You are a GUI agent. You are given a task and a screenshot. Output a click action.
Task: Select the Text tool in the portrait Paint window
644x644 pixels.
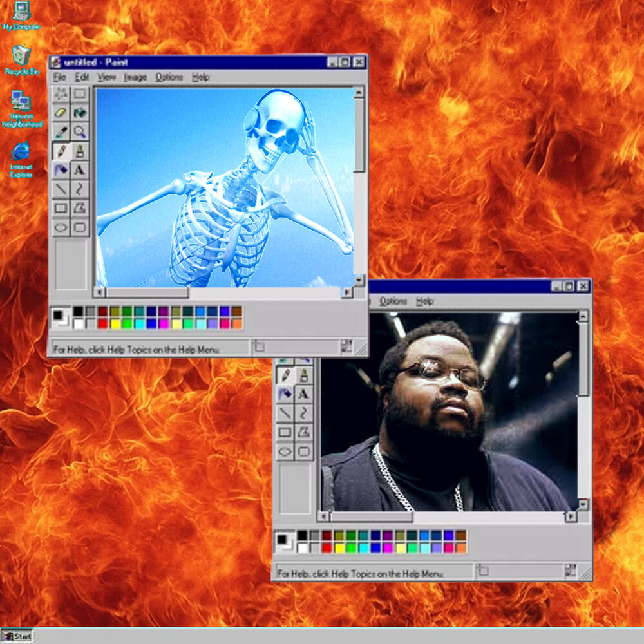pos(303,393)
